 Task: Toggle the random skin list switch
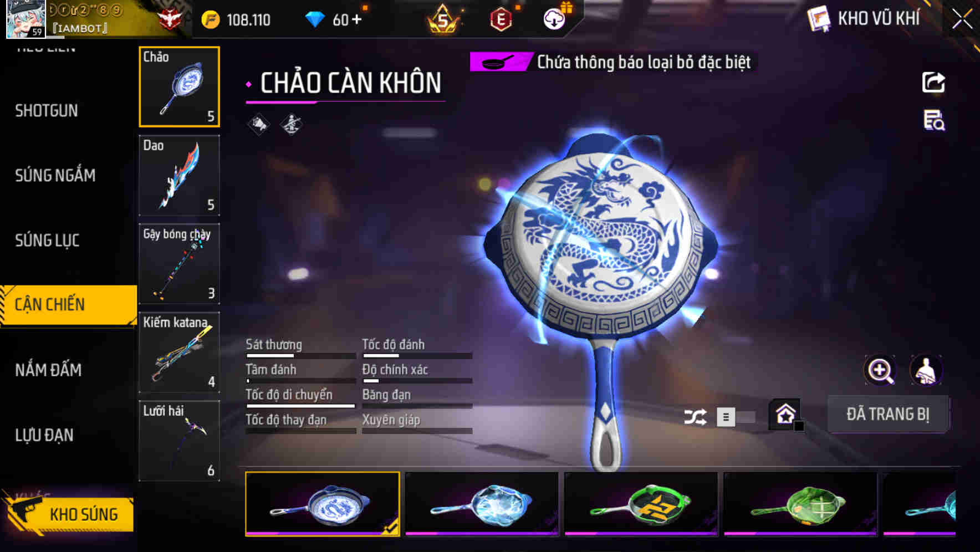(x=736, y=417)
